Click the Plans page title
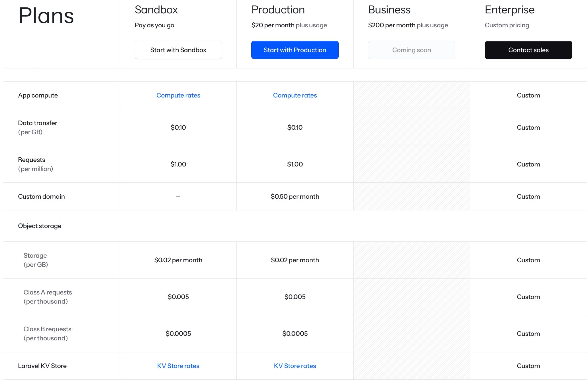The image size is (588, 382). 46,16
